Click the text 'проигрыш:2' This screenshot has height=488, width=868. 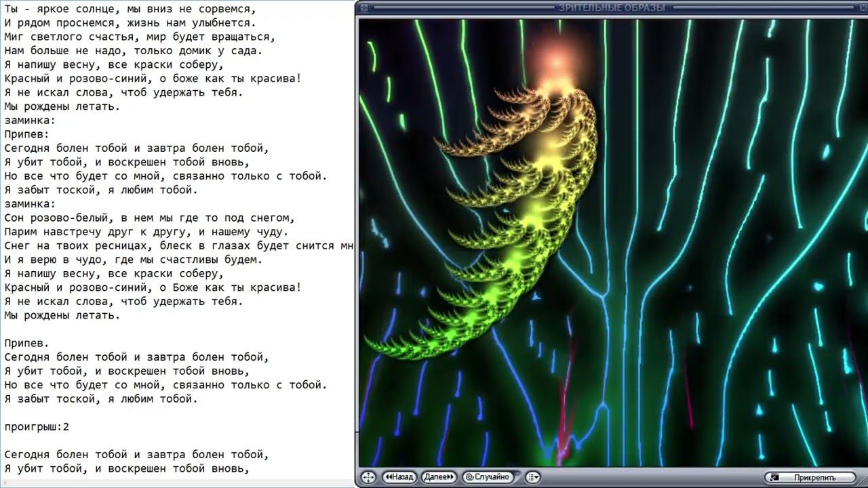pyautogui.click(x=37, y=427)
